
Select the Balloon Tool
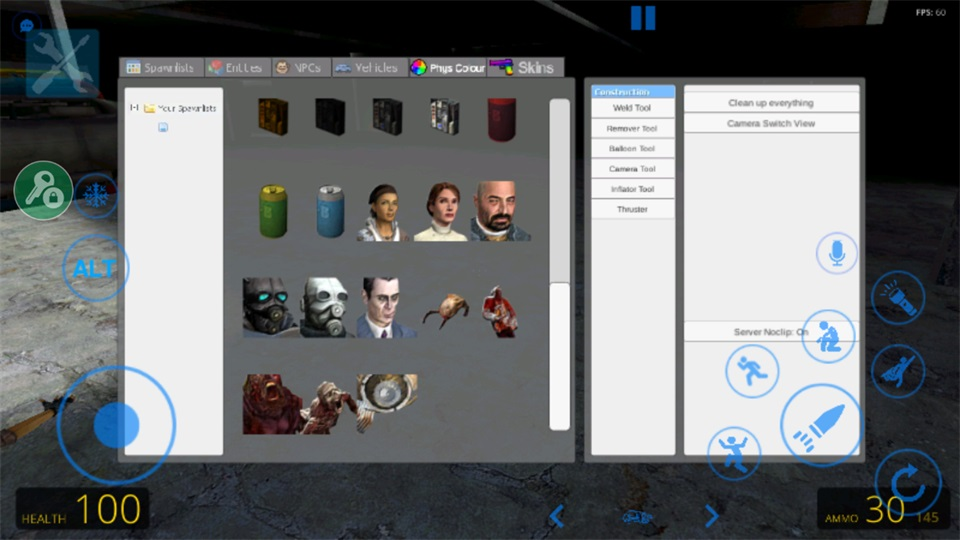(x=633, y=149)
